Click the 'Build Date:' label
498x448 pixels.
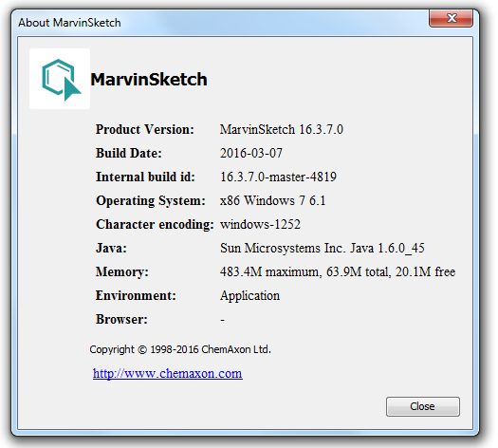129,154
